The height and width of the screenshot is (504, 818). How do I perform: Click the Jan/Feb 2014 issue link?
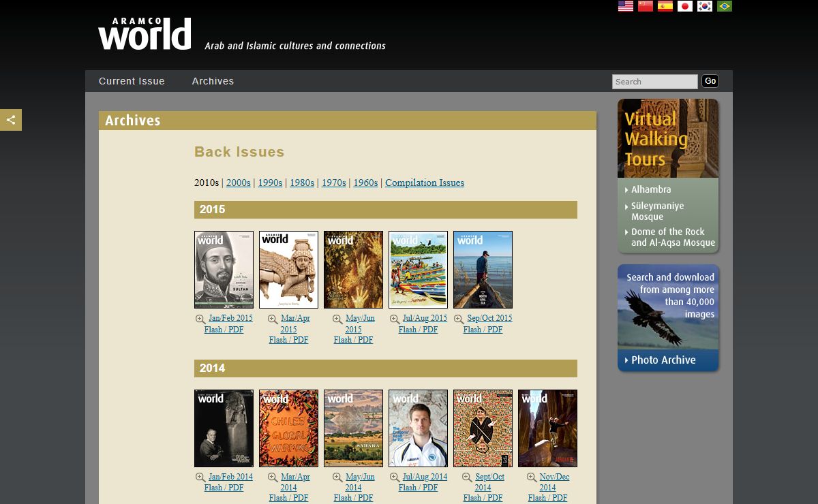[x=230, y=477]
